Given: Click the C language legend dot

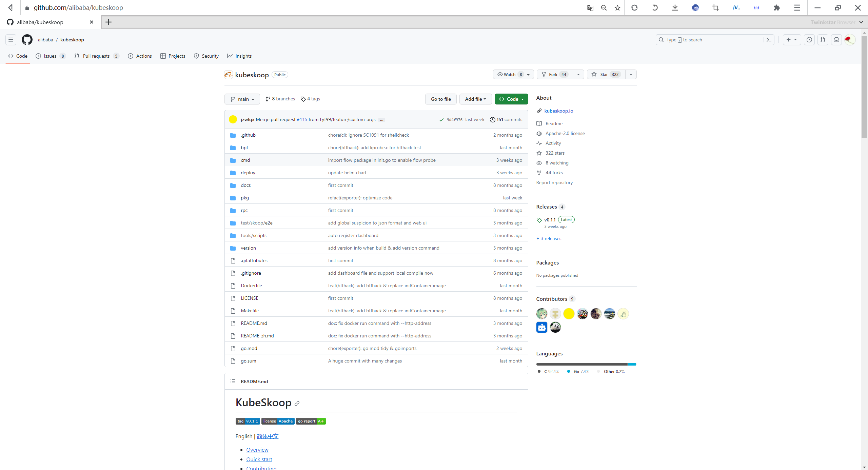Looking at the screenshot, I should pyautogui.click(x=539, y=371).
